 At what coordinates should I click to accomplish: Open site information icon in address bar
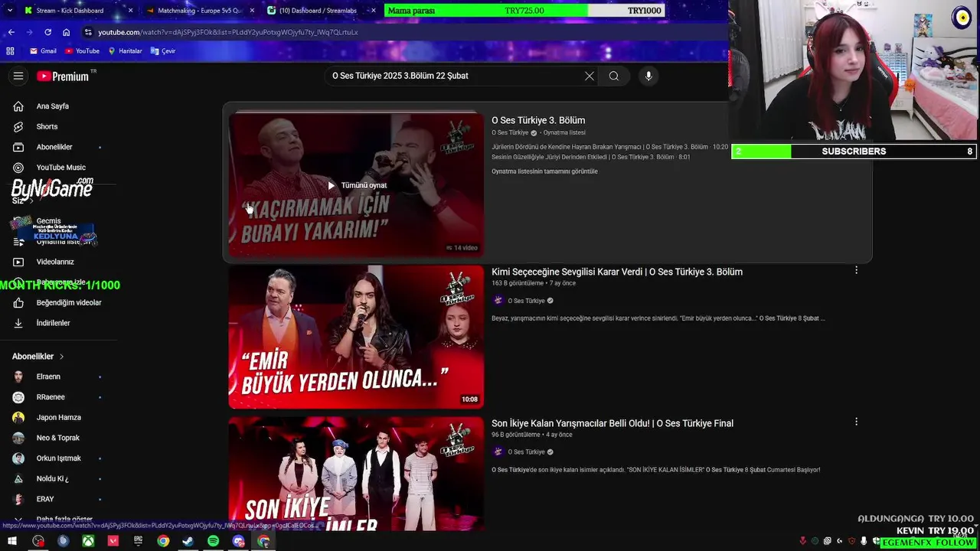[88, 32]
